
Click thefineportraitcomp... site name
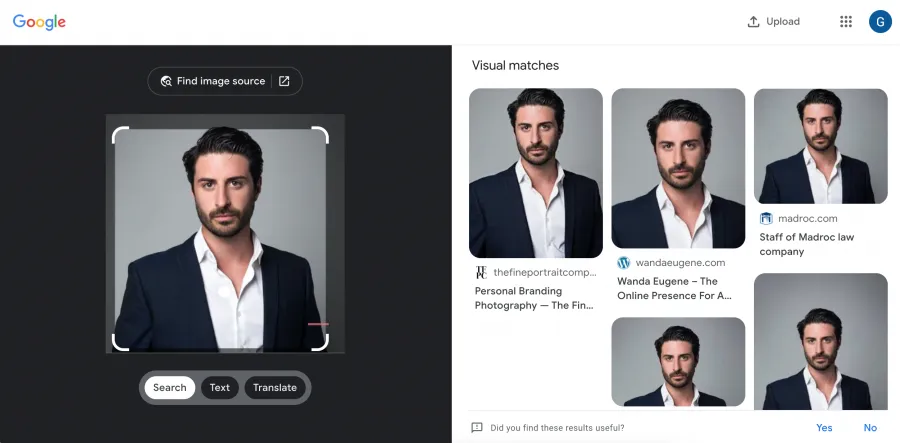pyautogui.click(x=545, y=273)
